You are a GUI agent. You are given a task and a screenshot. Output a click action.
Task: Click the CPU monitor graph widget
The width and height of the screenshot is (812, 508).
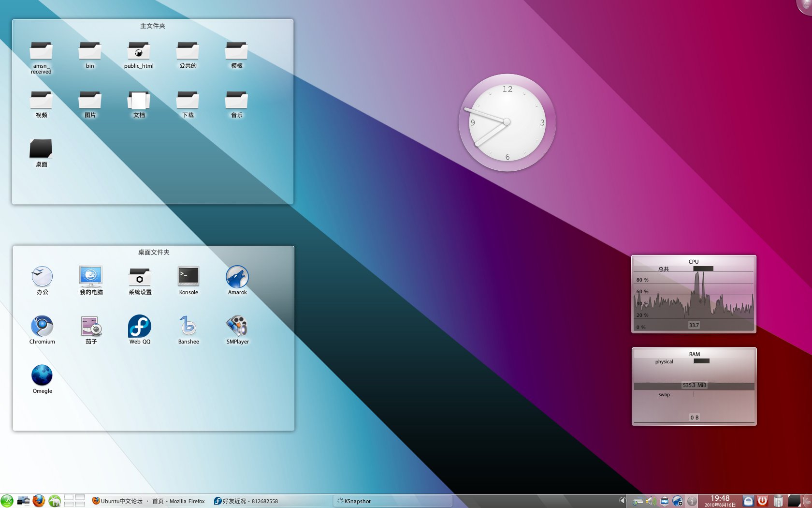tap(694, 294)
